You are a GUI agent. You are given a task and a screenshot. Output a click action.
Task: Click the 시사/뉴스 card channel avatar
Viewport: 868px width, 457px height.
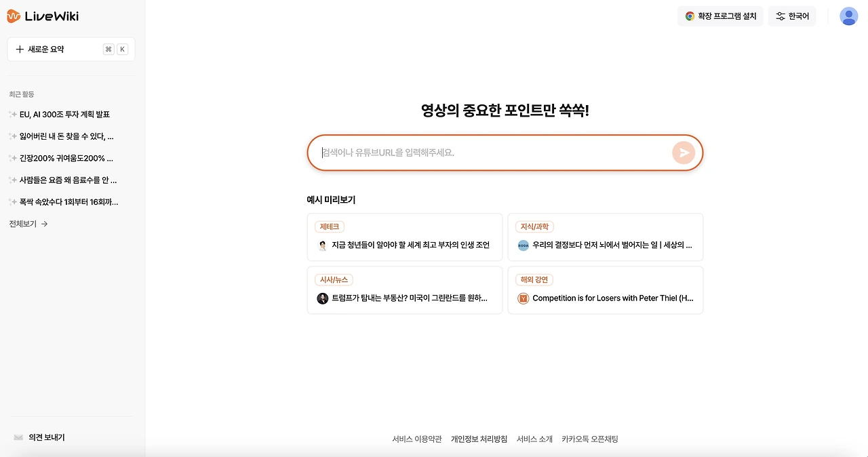click(x=322, y=298)
